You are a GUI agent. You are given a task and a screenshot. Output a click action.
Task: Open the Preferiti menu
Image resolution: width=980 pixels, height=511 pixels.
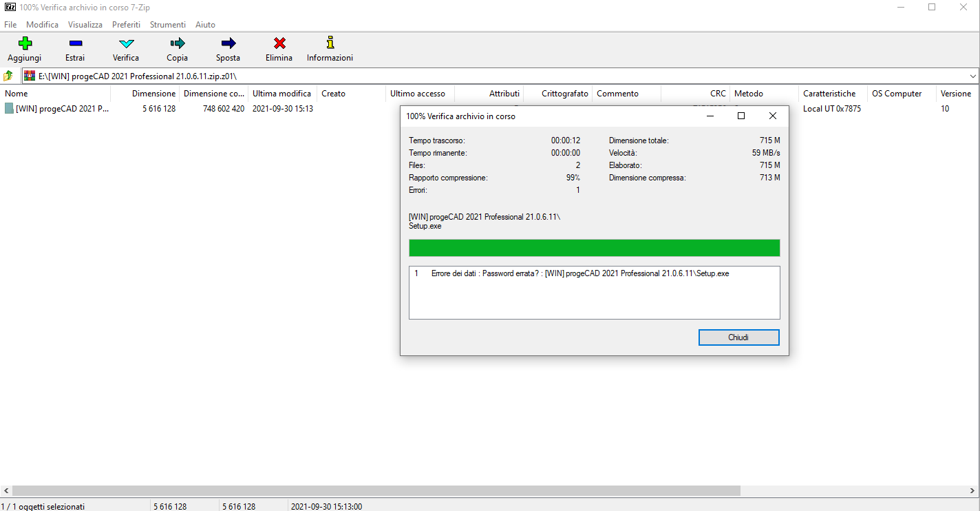(126, 24)
